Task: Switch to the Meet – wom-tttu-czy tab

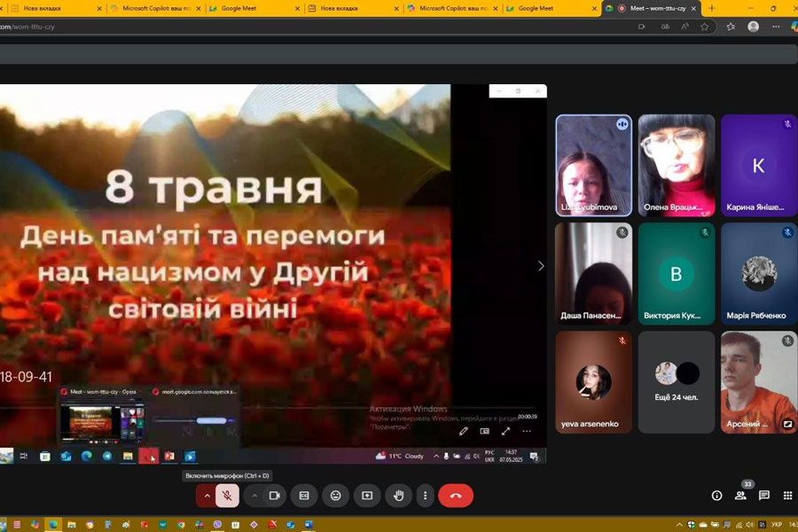Action: 652,9
